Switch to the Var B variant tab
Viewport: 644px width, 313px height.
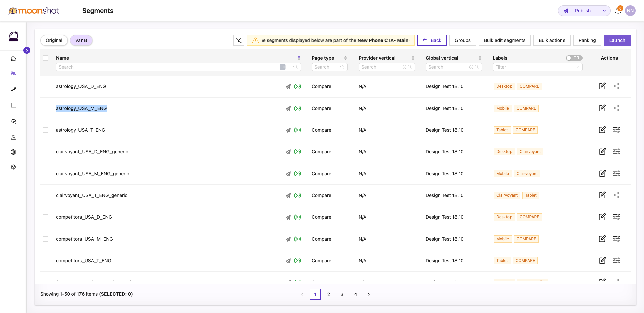click(81, 40)
